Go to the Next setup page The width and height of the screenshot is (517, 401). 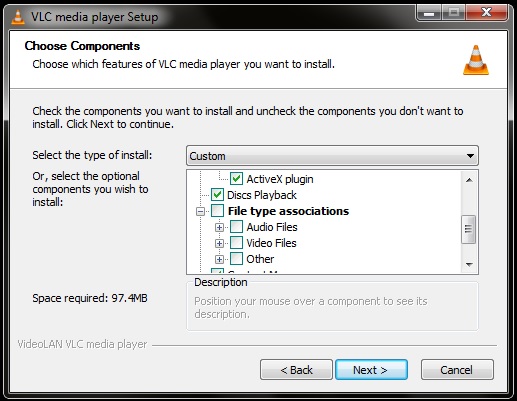click(371, 370)
